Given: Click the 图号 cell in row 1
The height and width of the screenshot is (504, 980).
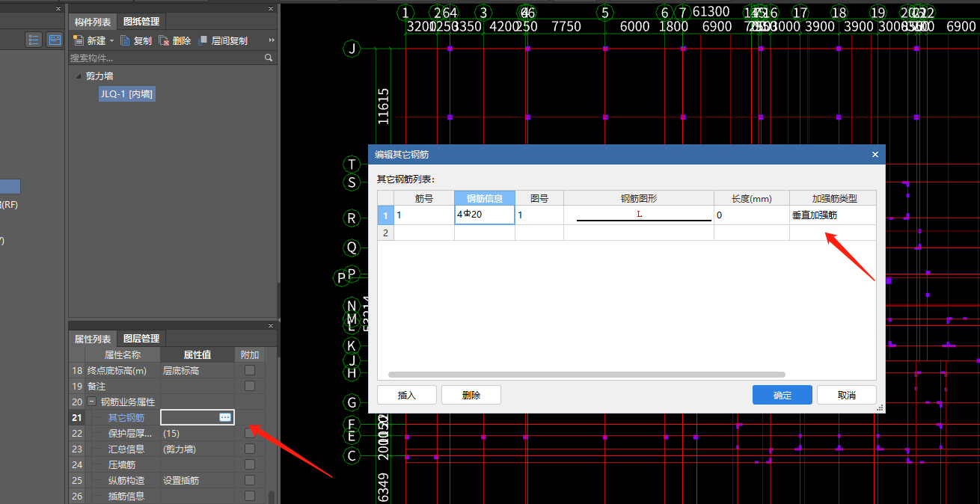Looking at the screenshot, I should click(539, 215).
